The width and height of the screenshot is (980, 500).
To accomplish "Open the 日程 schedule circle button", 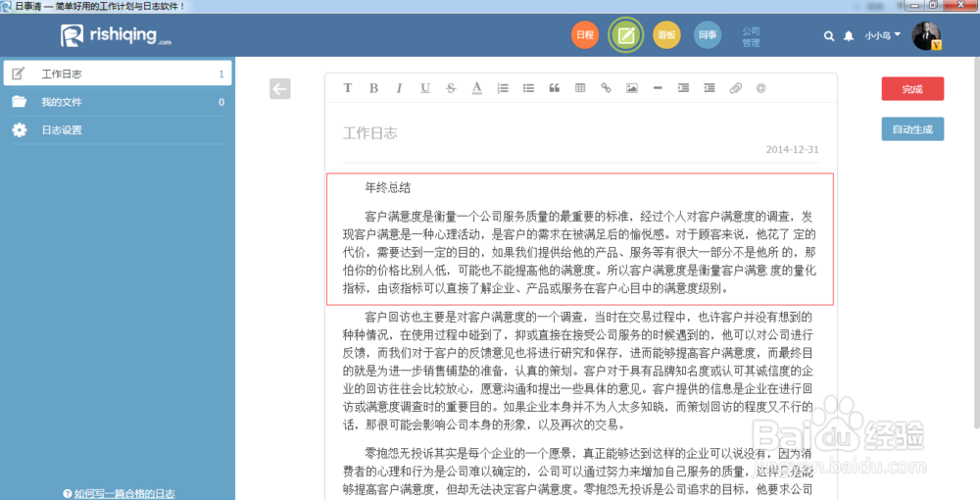I will coord(584,35).
